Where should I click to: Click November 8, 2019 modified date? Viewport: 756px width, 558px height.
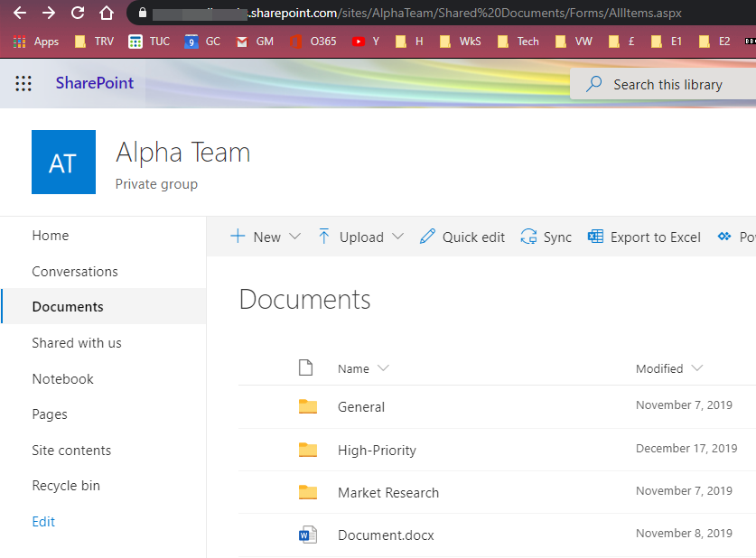(684, 533)
